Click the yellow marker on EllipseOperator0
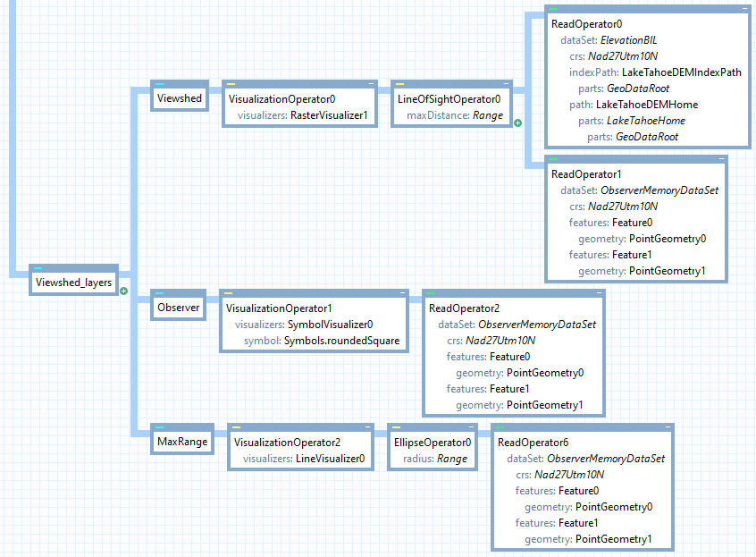The image size is (756, 557). pyautogui.click(x=397, y=428)
